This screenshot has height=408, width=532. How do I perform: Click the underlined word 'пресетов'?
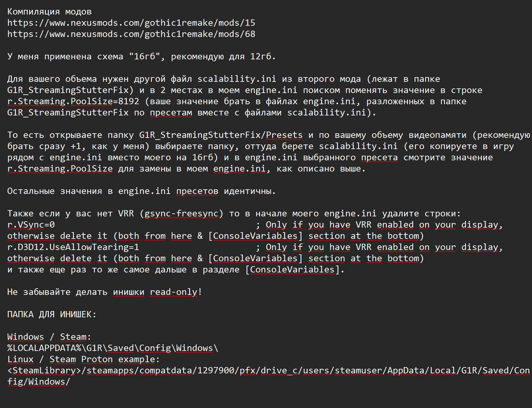coord(197,191)
